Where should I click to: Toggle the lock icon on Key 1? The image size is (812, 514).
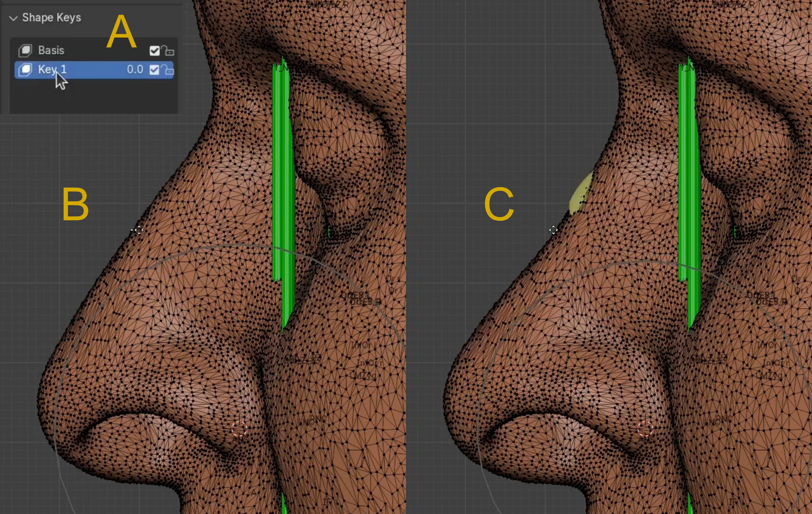(x=168, y=70)
